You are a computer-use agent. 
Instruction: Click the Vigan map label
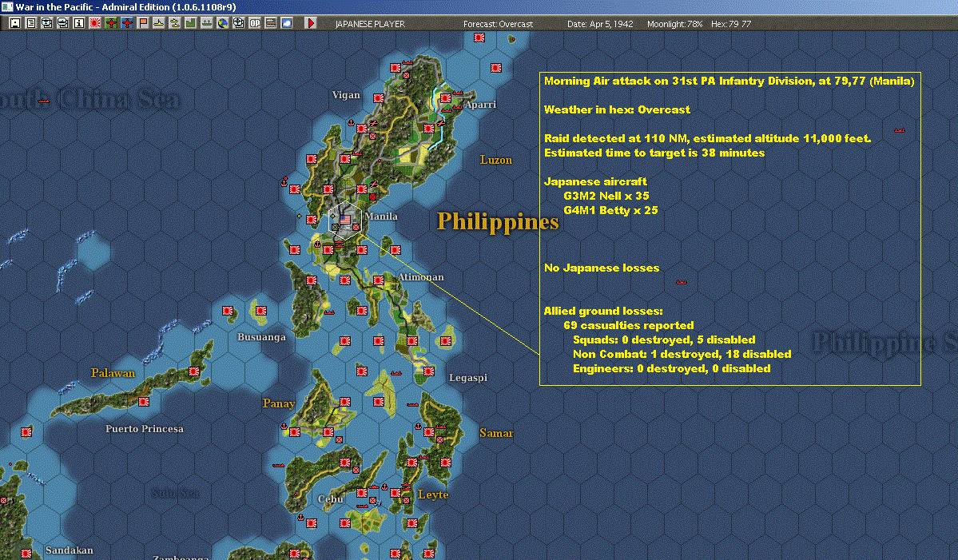click(x=346, y=94)
